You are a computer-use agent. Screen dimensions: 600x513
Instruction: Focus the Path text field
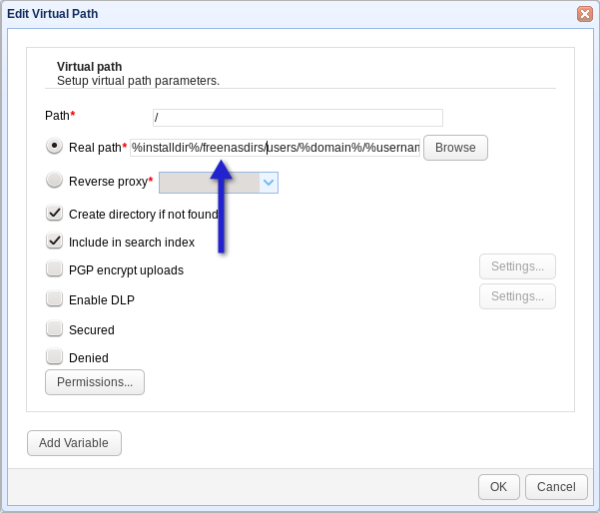point(297,117)
